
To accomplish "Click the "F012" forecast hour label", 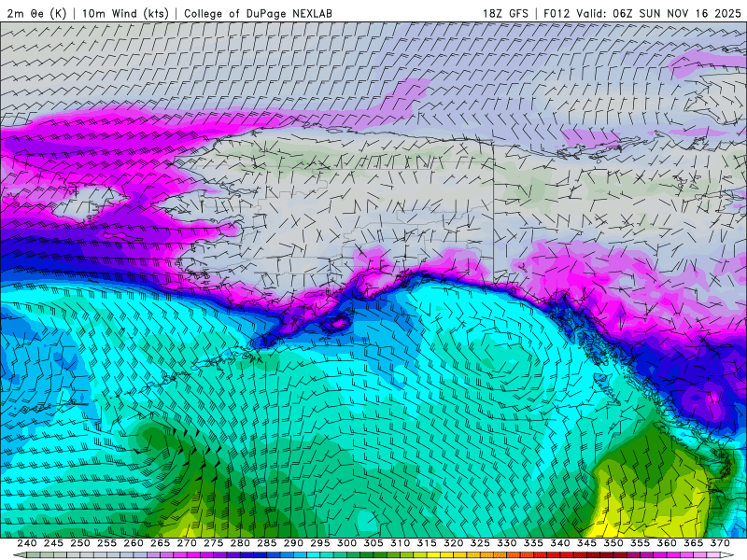I will 557,13.
